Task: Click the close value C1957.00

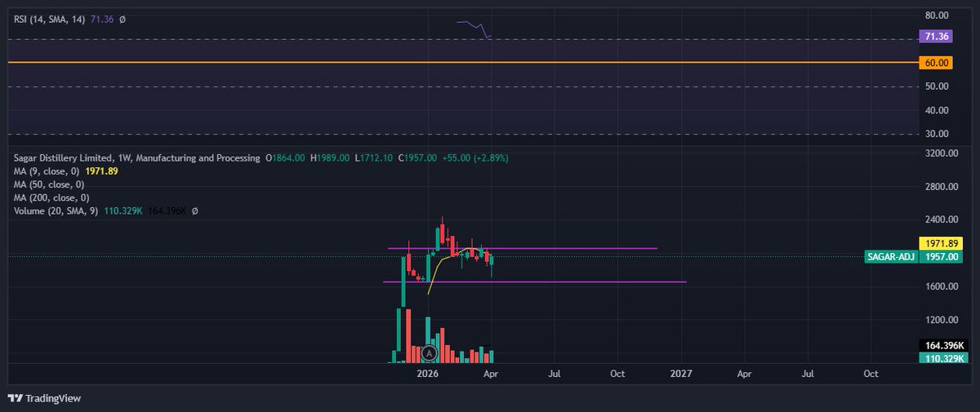Action: pyautogui.click(x=418, y=157)
